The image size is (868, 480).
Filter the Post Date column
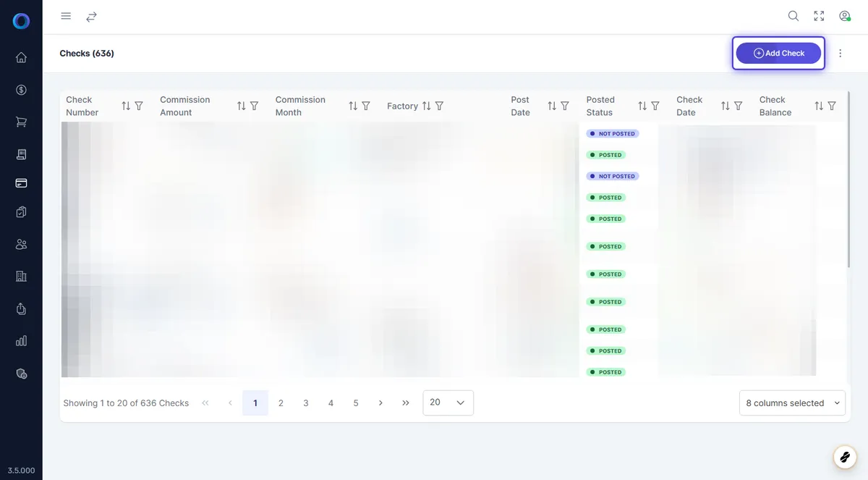point(565,106)
